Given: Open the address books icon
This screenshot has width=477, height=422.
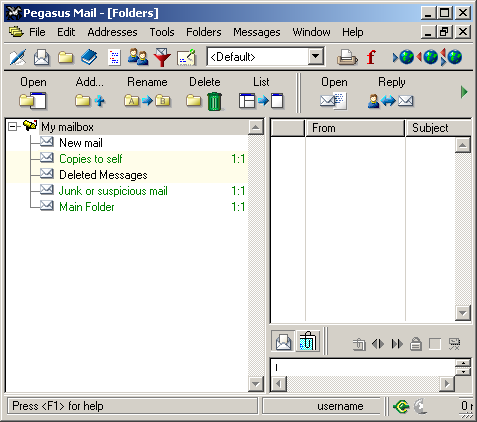Looking at the screenshot, I should (x=89, y=57).
